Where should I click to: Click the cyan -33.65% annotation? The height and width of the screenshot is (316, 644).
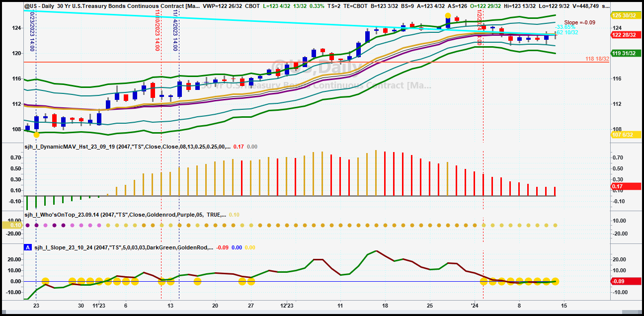coord(565,27)
